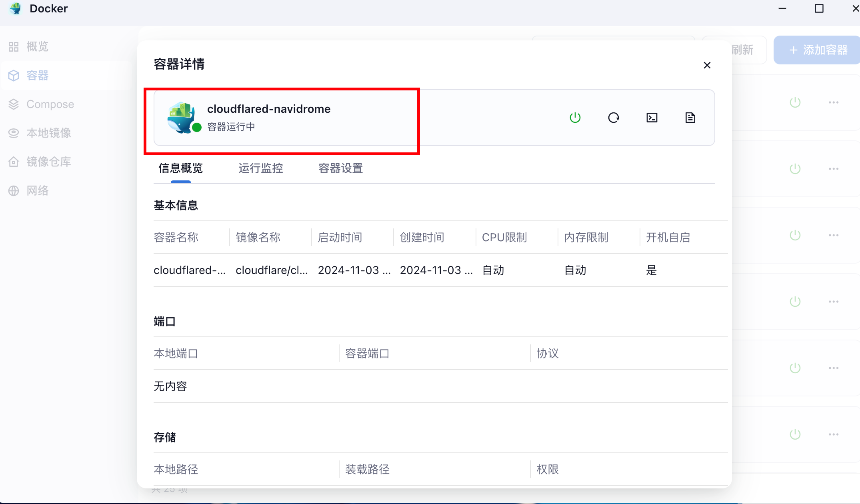Open 概览 in the sidebar
The width and height of the screenshot is (860, 504).
point(37,47)
